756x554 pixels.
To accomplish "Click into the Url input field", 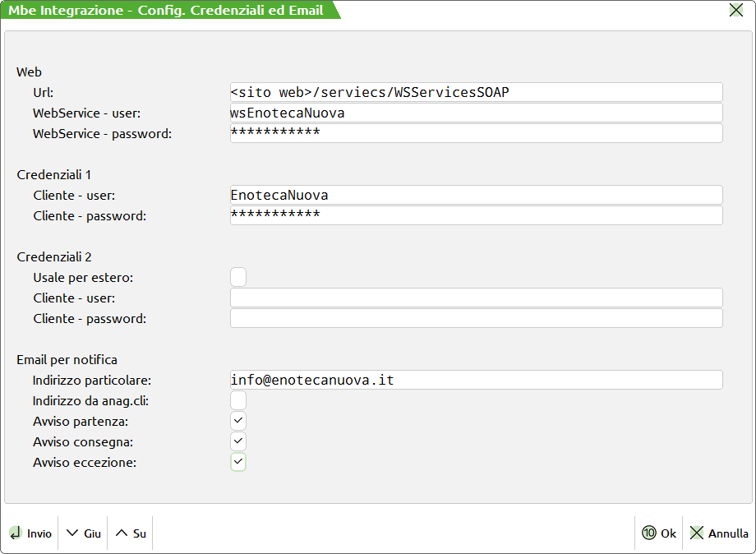I will click(476, 92).
